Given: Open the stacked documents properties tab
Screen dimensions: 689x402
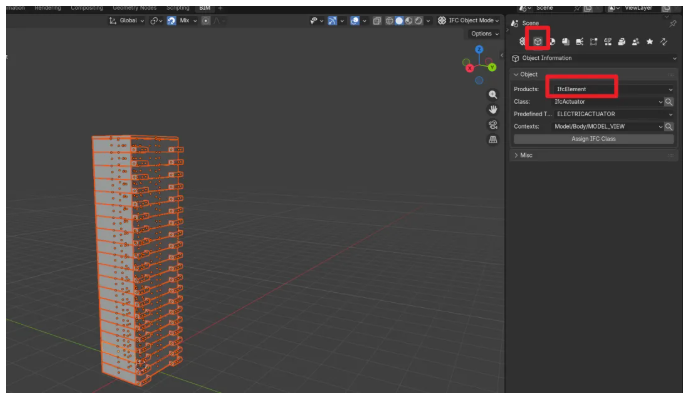Looking at the screenshot, I should (566, 41).
